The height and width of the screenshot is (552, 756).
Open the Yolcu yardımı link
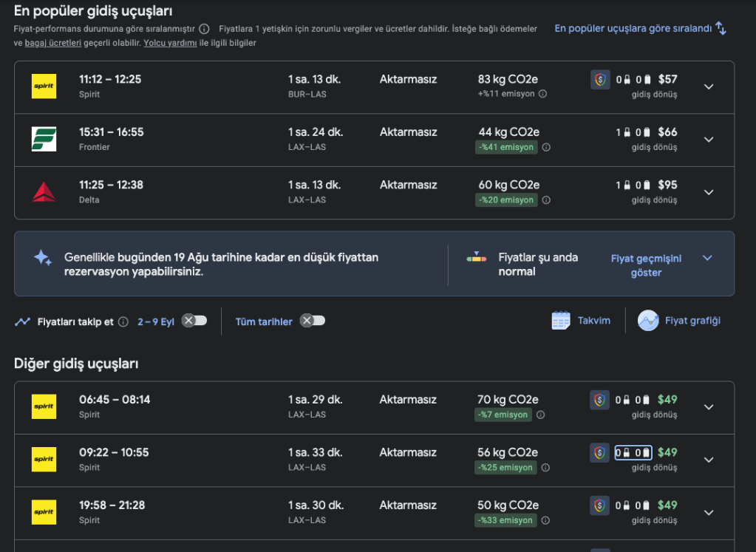pos(170,43)
